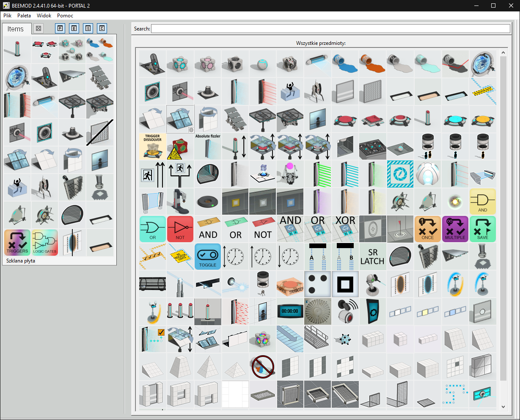Click the 'Szklana płyta' item name label
Screen dimensions: 520x420
tap(21, 261)
